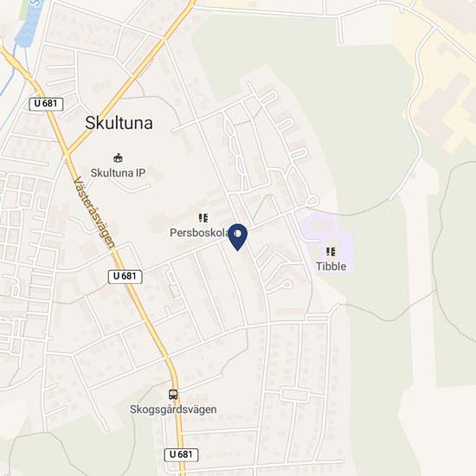Click the Skogsgårdsvägen bus stop icon
Screen dimensions: 476x476
tap(173, 395)
